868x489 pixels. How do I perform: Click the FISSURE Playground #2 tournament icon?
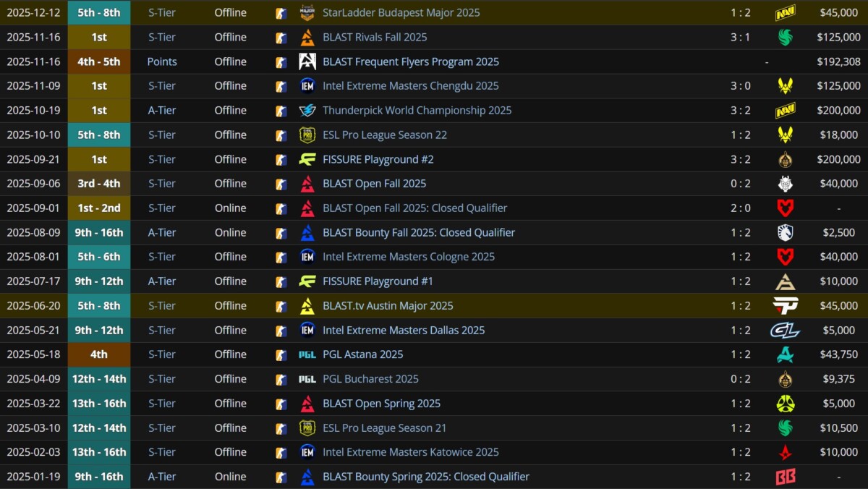[307, 160]
